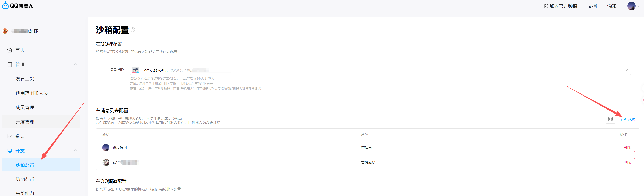
Task: Click the home icon for 首页
Action: click(10, 50)
